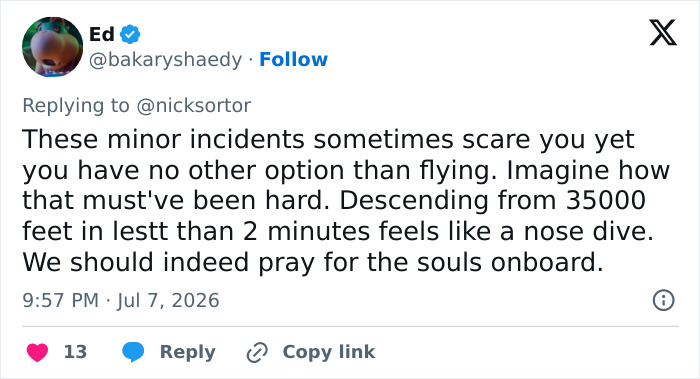The width and height of the screenshot is (700, 379).
Task: Open Ed's profile avatar picture
Action: 53,47
